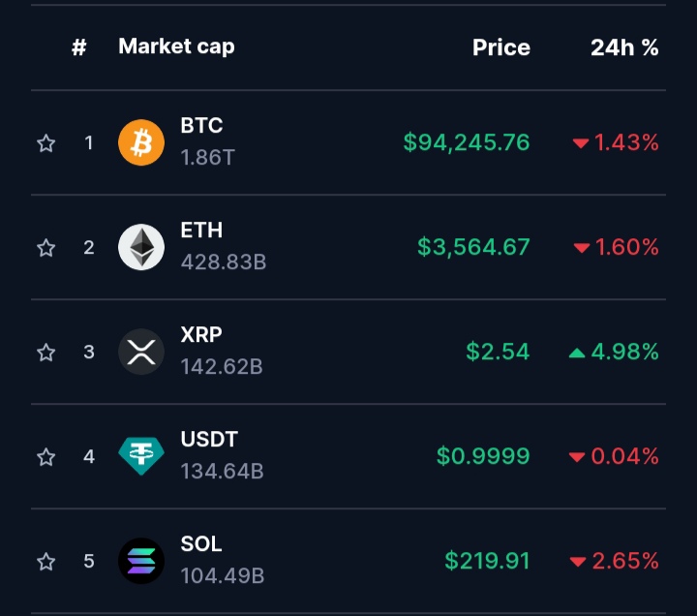This screenshot has height=616, width=697.
Task: Click the XRP logo icon
Action: tap(141, 352)
